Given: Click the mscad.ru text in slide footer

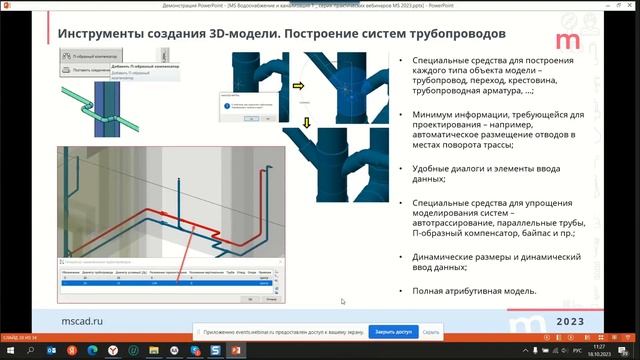Looking at the screenshot, I should click(82, 321).
